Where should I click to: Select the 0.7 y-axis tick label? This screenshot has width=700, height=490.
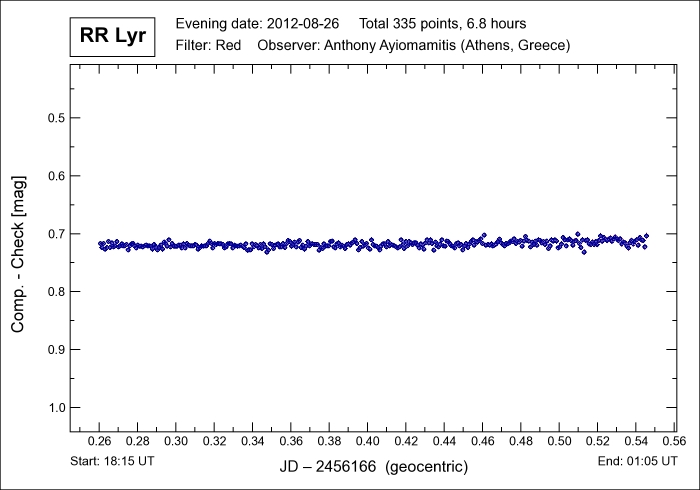point(57,234)
